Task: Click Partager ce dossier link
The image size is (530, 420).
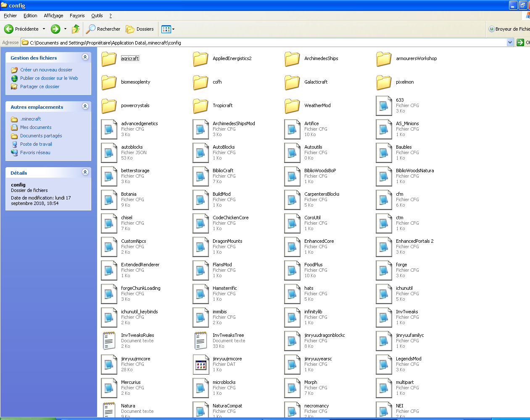Action: [40, 87]
